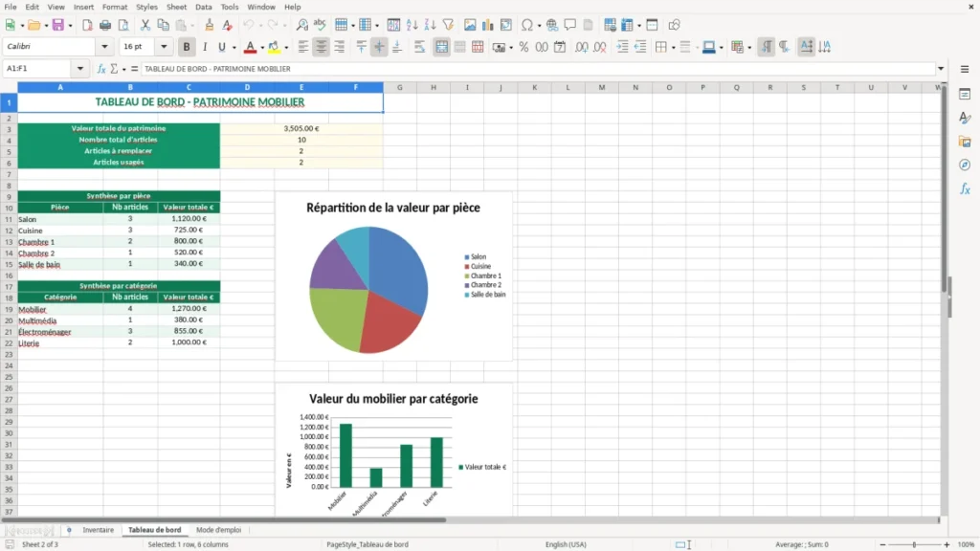Click the Tableau de bord tab

coord(154,530)
